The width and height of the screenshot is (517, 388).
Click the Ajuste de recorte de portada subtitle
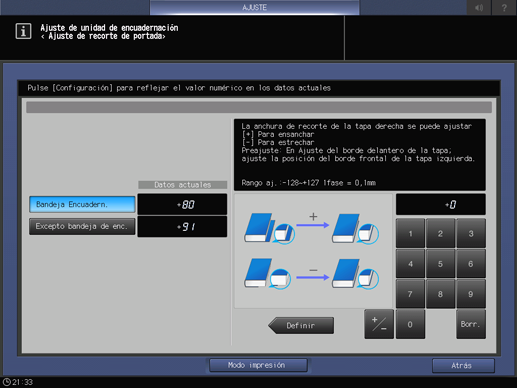click(x=103, y=36)
